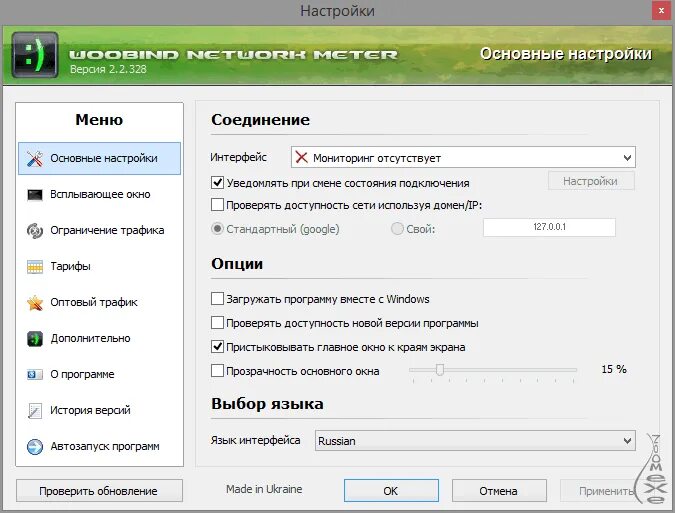Select Стандартный (google) radio button
675x513 pixels.
pos(217,229)
